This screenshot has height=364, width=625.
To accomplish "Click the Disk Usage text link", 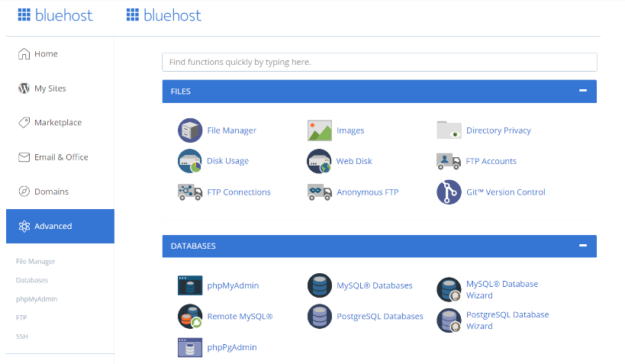I will coord(227,161).
